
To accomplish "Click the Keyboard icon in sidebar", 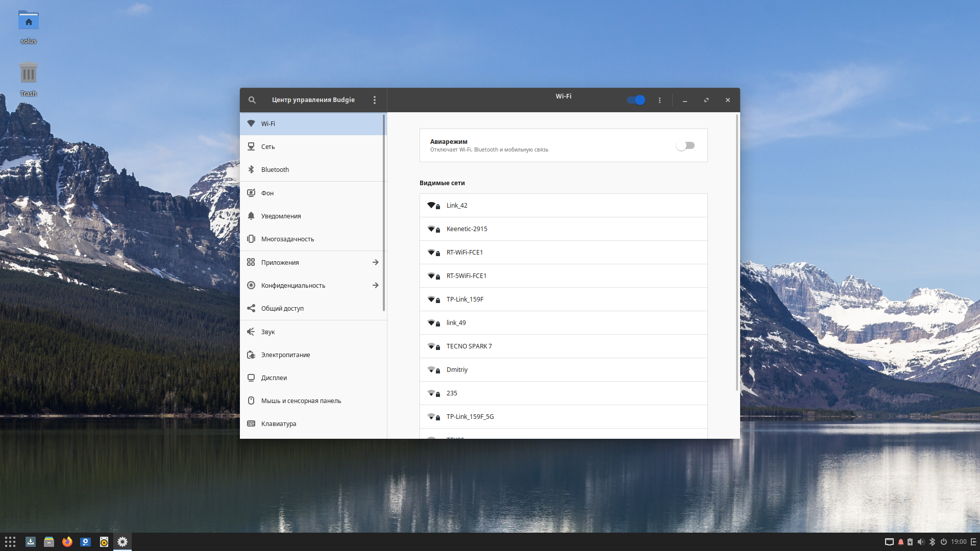I will click(253, 423).
